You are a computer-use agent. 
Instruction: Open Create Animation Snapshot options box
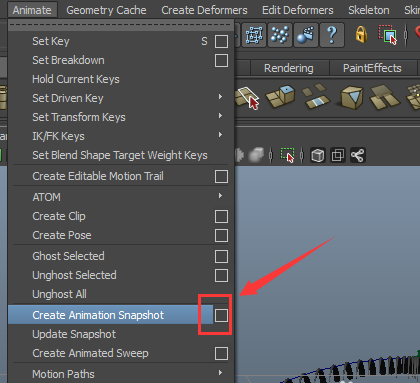(221, 315)
